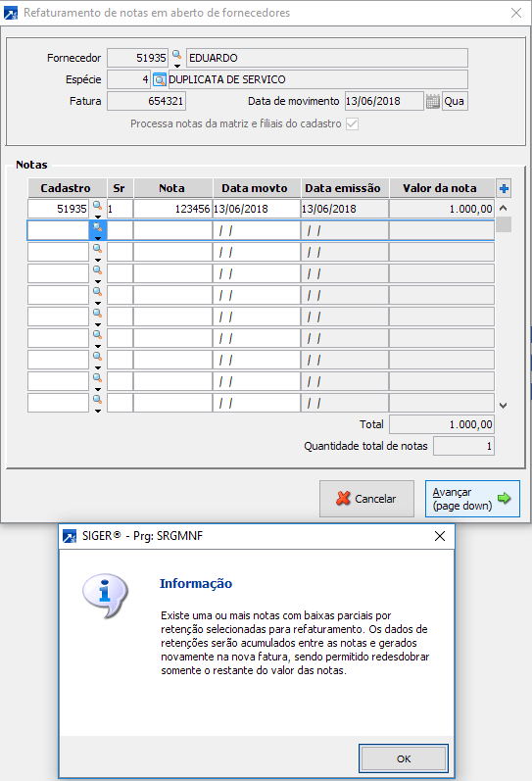Click the search magnifier in the 51935 note row
The width and height of the screenshot is (532, 781).
point(98,205)
